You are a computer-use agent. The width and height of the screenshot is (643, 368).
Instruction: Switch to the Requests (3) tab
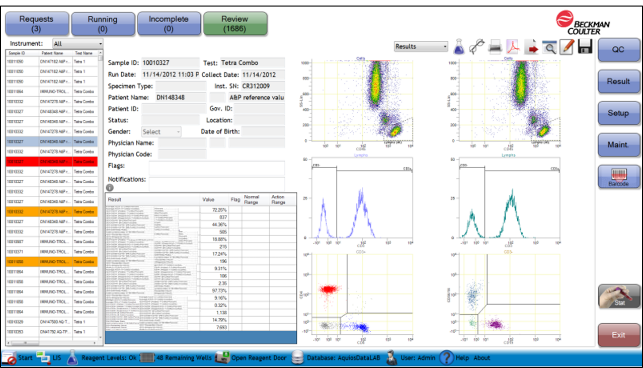pyautogui.click(x=37, y=24)
